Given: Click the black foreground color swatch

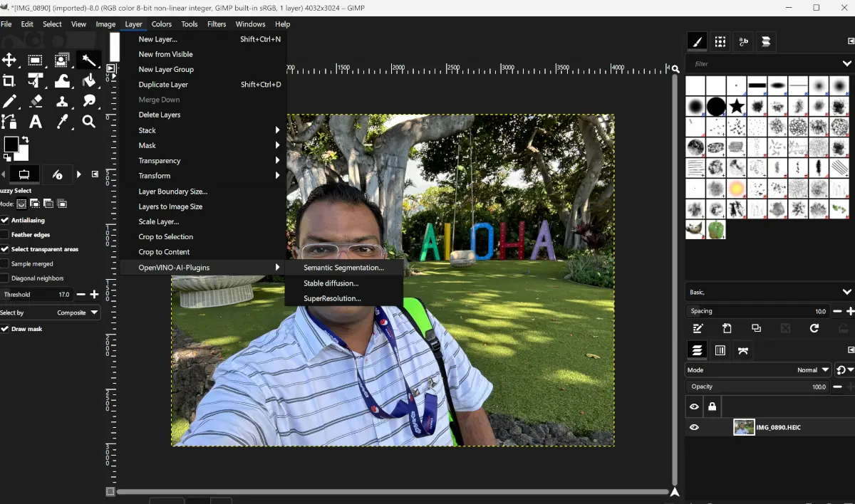Looking at the screenshot, I should coord(10,145).
